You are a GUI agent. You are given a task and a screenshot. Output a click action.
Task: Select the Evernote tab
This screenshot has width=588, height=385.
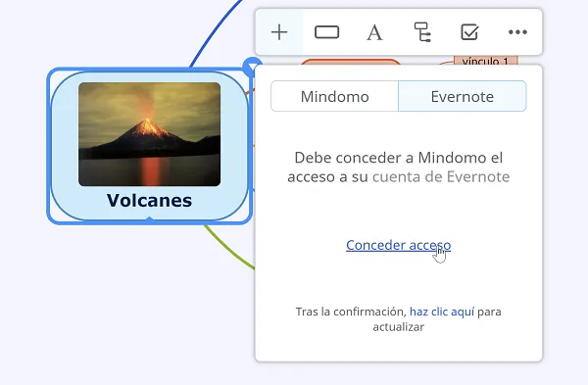pyautogui.click(x=462, y=96)
